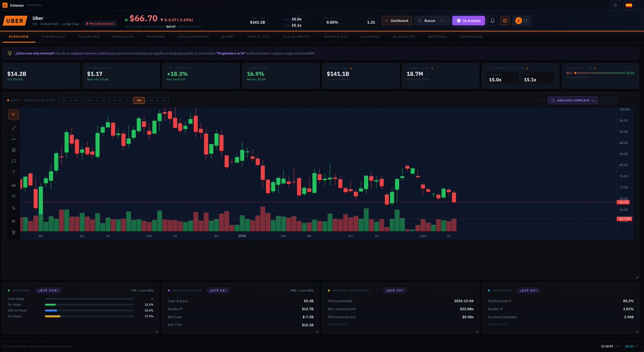Select the trend line drawing tool
Viewport: 644px width, 352px height.
pyautogui.click(x=13, y=128)
